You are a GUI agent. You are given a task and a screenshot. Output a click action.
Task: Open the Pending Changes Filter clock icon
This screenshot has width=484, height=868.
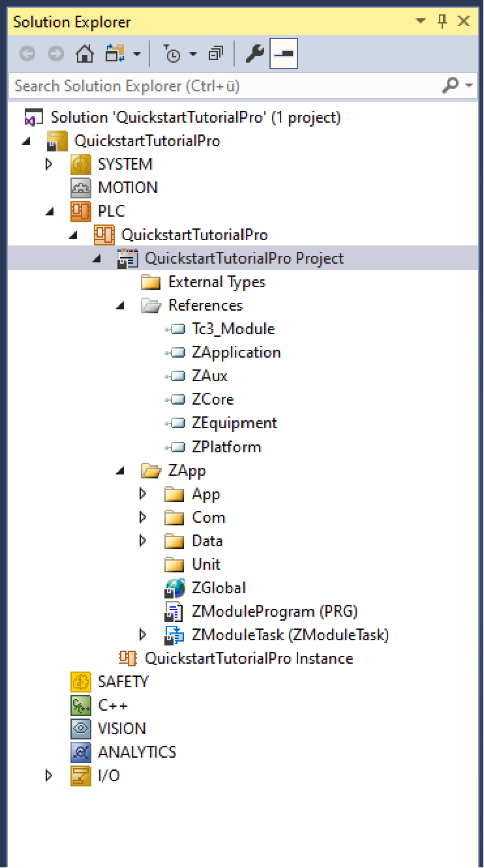point(172,54)
